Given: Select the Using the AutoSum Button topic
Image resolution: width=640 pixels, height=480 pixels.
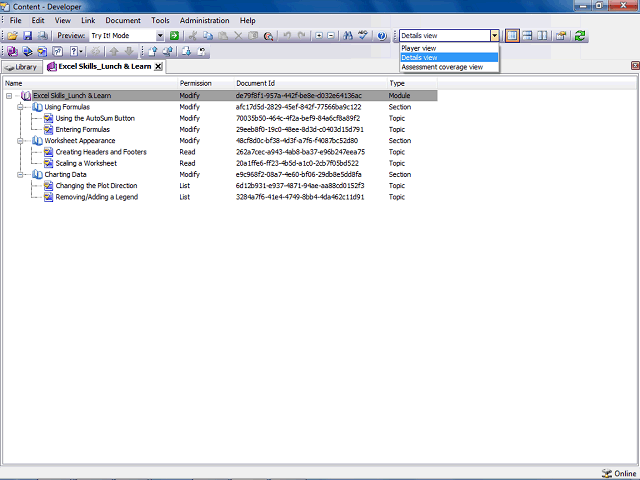Looking at the screenshot, I should (x=95, y=118).
